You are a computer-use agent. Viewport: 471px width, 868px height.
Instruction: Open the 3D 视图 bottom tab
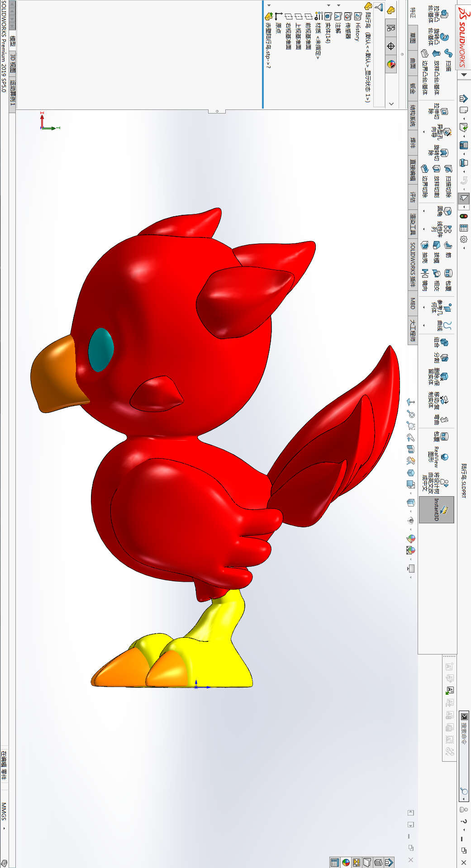(13, 63)
